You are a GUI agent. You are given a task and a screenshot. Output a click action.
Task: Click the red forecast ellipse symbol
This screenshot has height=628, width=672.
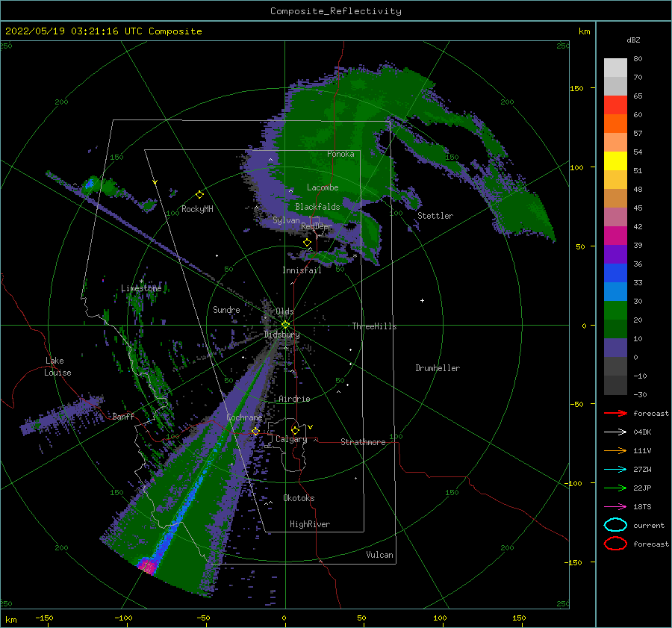[x=615, y=544]
